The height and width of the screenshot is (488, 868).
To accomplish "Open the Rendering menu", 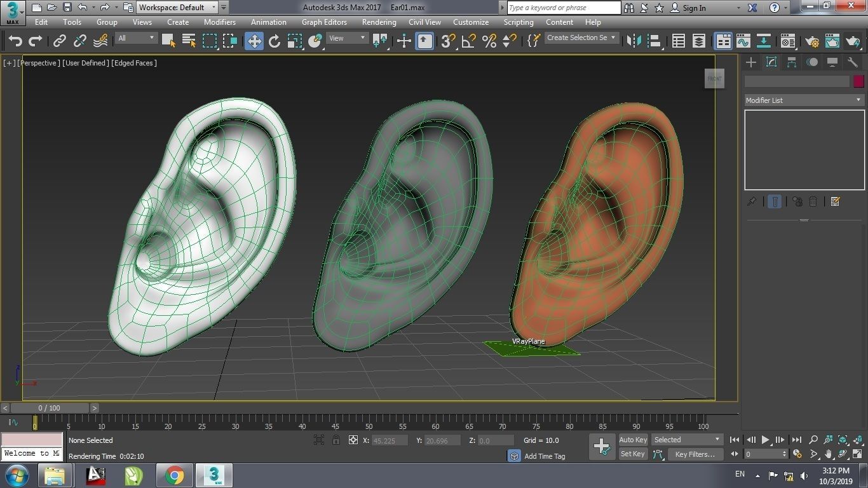I will coord(379,22).
